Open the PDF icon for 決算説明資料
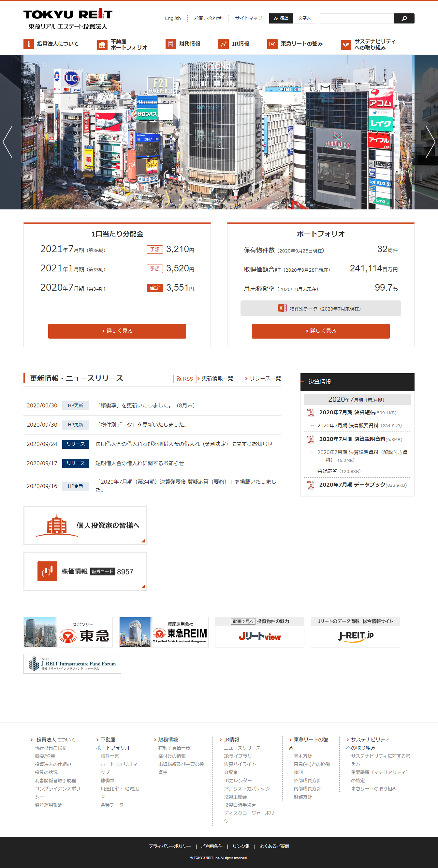 (310, 439)
